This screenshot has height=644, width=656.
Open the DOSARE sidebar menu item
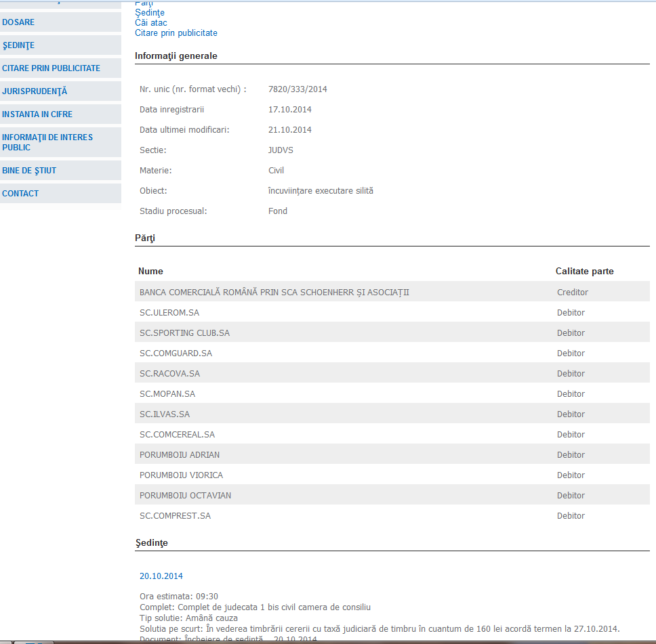19,22
